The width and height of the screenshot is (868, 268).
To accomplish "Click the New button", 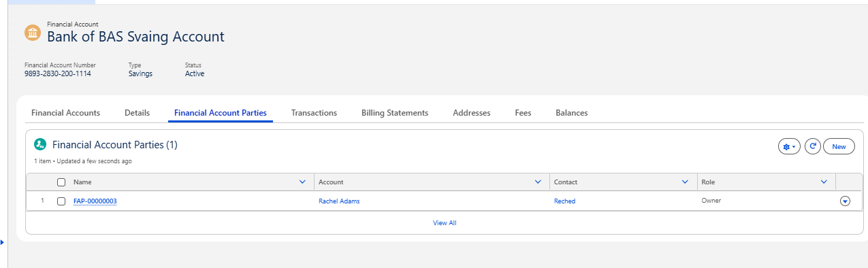I will 839,146.
